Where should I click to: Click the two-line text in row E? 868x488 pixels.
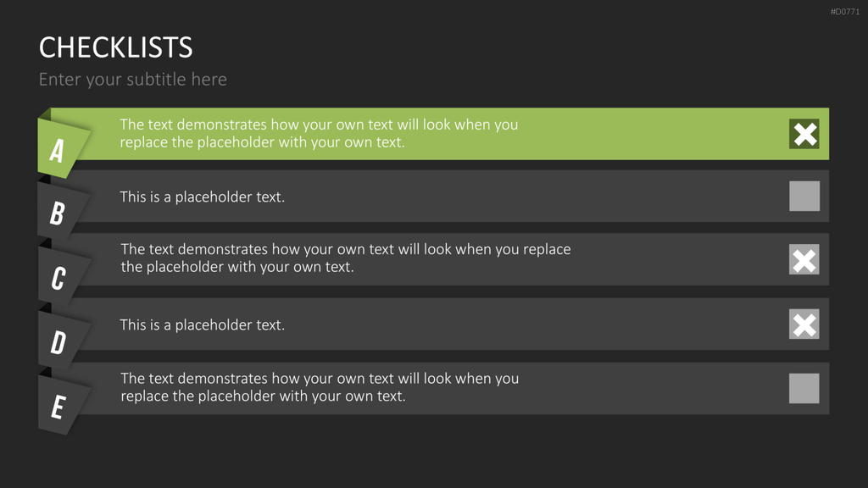(320, 387)
